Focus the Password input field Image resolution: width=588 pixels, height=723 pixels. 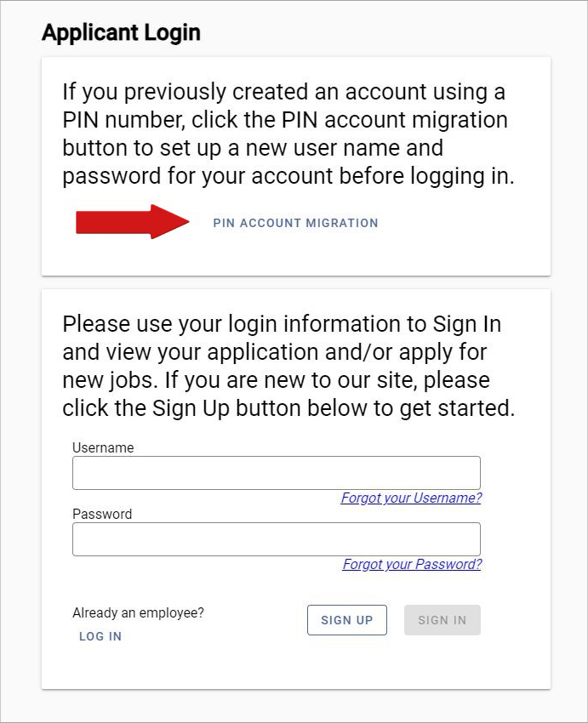(276, 539)
